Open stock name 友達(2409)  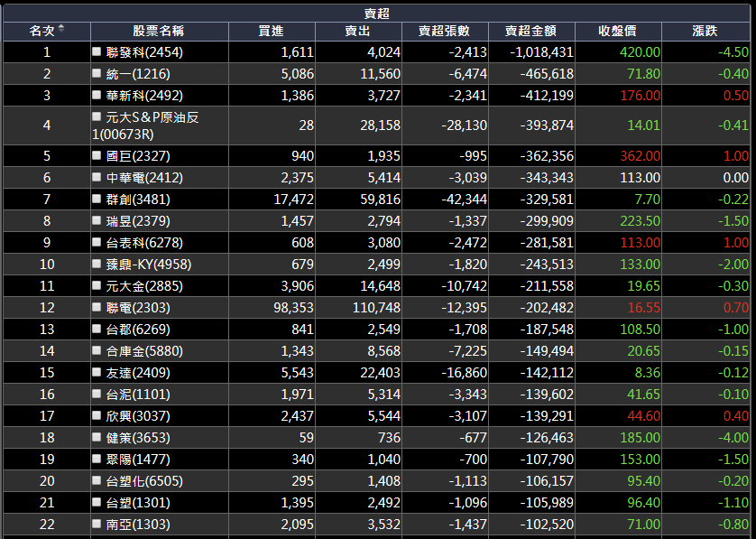(x=138, y=373)
